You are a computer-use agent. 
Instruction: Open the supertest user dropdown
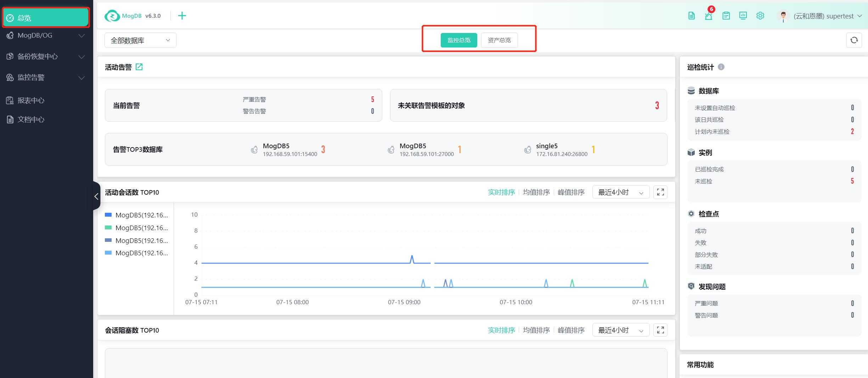pyautogui.click(x=828, y=16)
